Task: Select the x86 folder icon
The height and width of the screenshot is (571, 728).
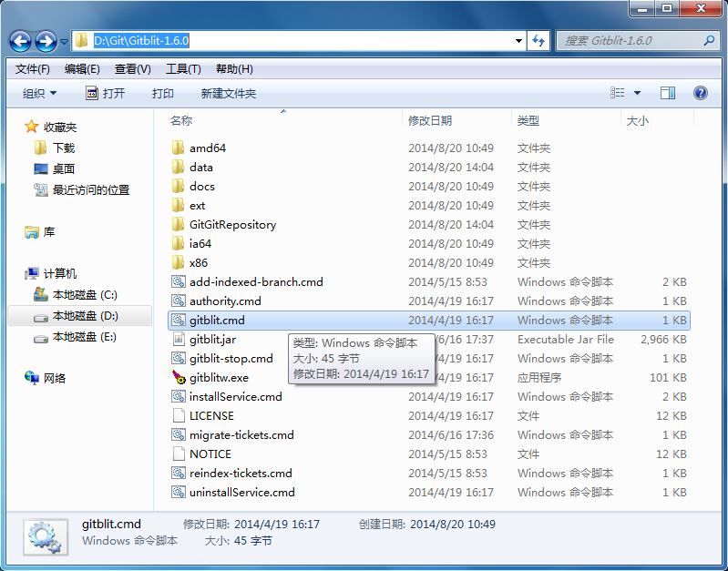Action: 179,262
